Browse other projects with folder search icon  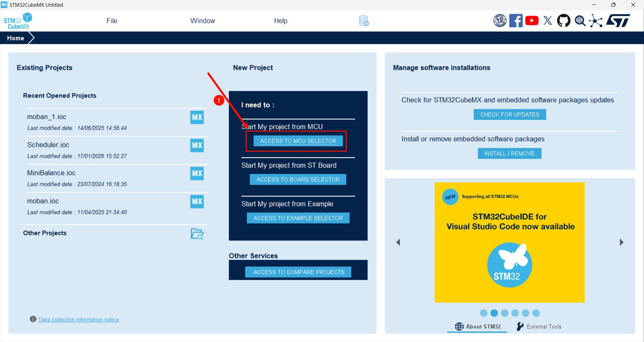(x=197, y=234)
